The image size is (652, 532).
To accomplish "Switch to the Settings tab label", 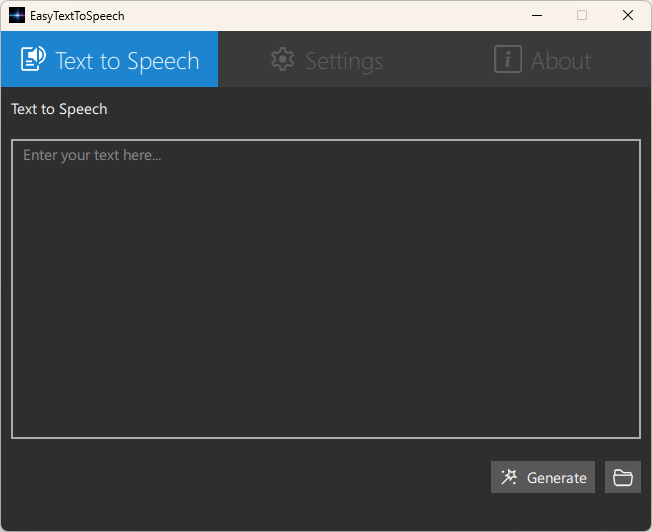I will click(x=344, y=61).
